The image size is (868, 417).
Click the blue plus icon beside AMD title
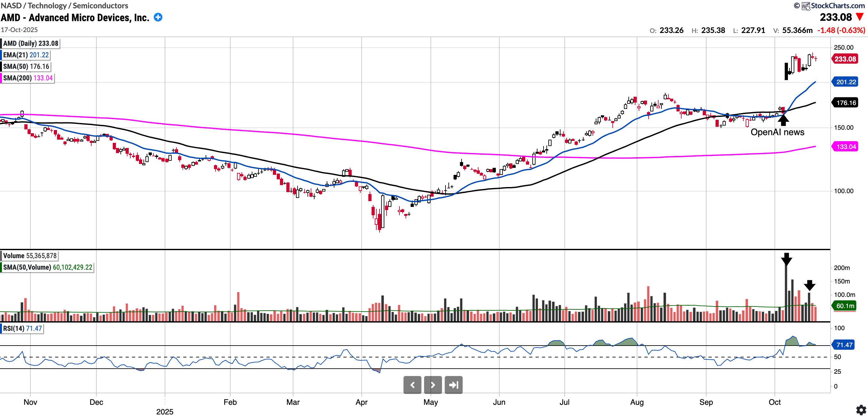pos(158,17)
